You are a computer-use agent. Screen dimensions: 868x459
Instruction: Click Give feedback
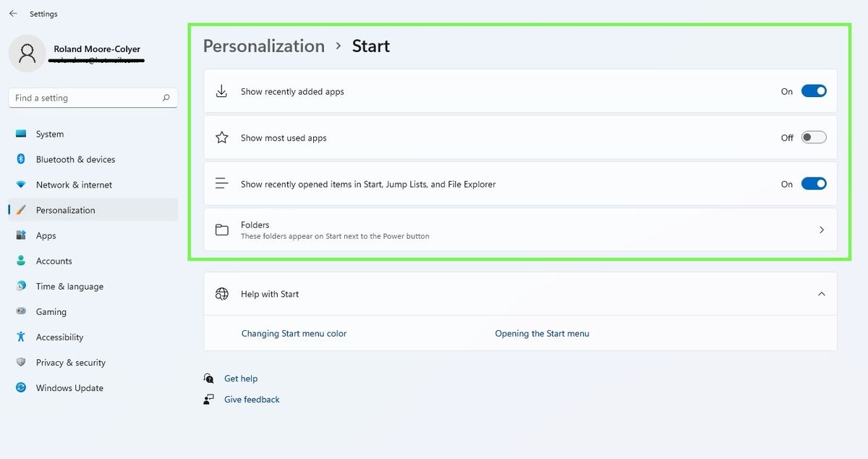pos(251,399)
